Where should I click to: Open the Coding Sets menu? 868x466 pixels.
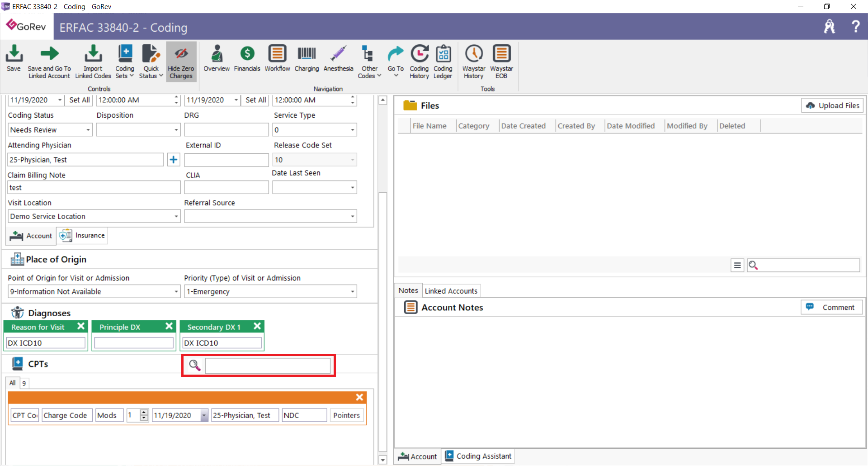pos(125,62)
